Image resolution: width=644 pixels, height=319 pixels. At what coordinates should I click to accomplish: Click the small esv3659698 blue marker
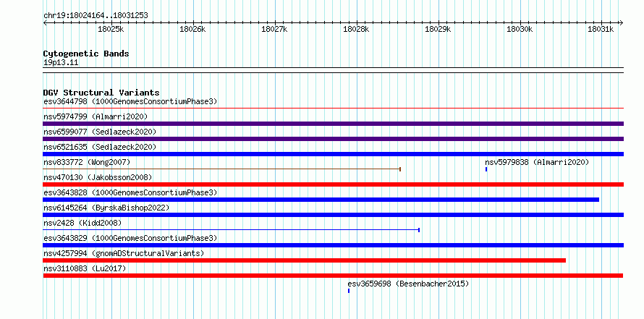[349, 291]
